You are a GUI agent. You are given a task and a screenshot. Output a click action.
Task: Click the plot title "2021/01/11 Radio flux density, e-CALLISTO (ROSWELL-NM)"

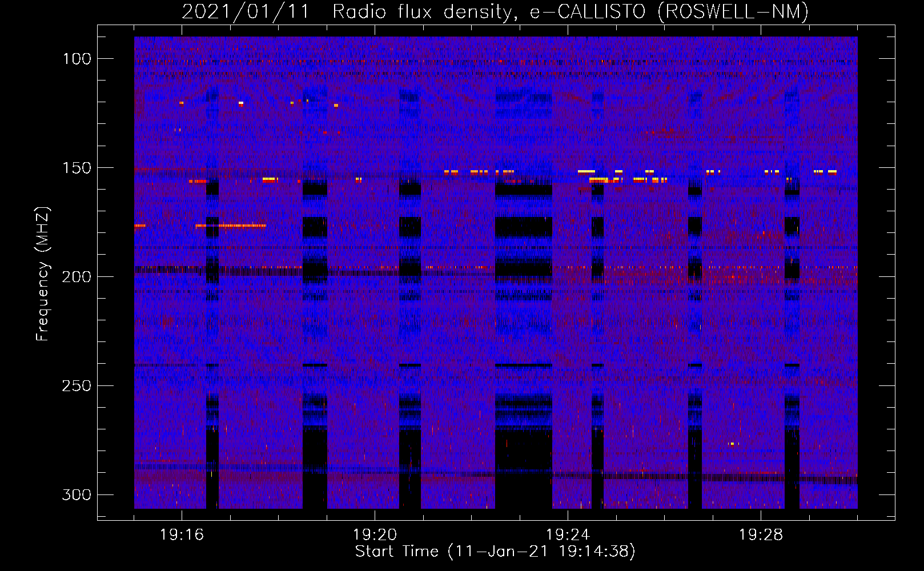tap(495, 11)
